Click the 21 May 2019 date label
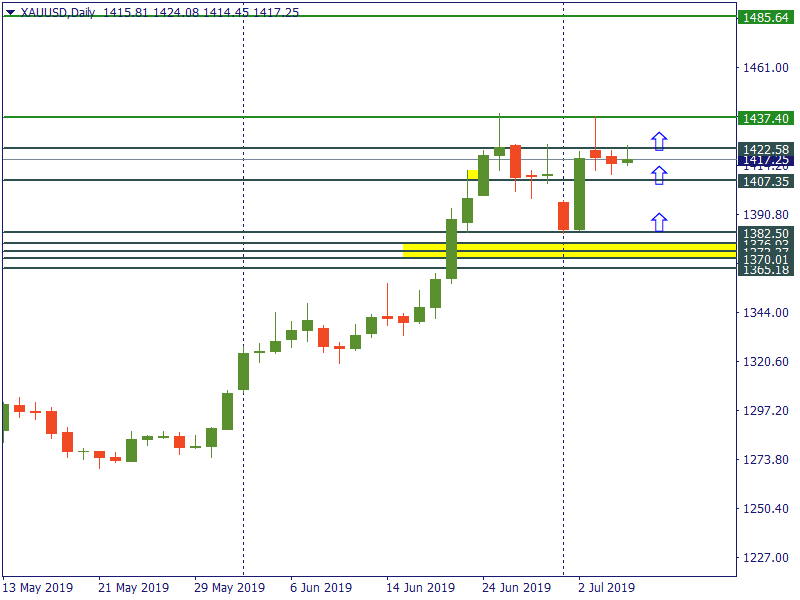800x600 pixels. 134,588
